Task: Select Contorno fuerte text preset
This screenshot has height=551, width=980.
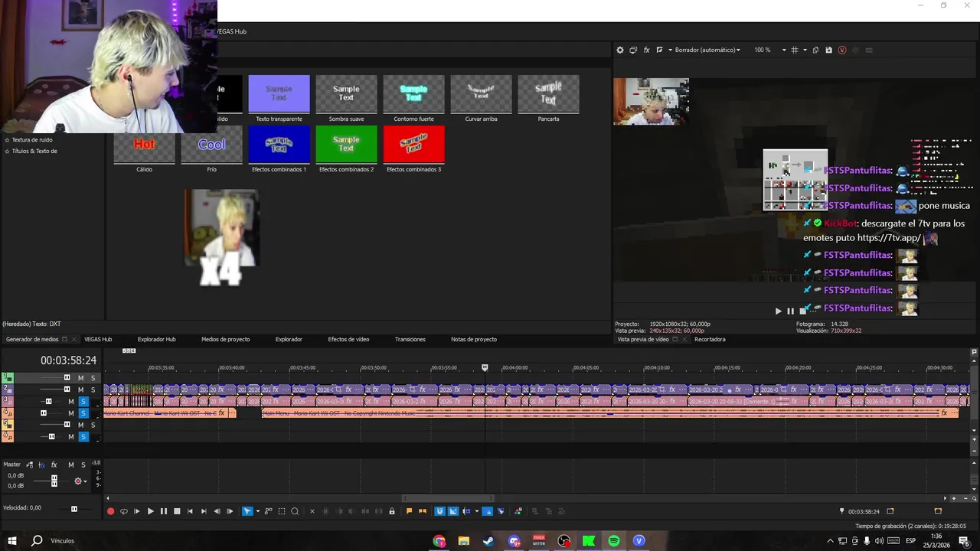Action: 413,94
